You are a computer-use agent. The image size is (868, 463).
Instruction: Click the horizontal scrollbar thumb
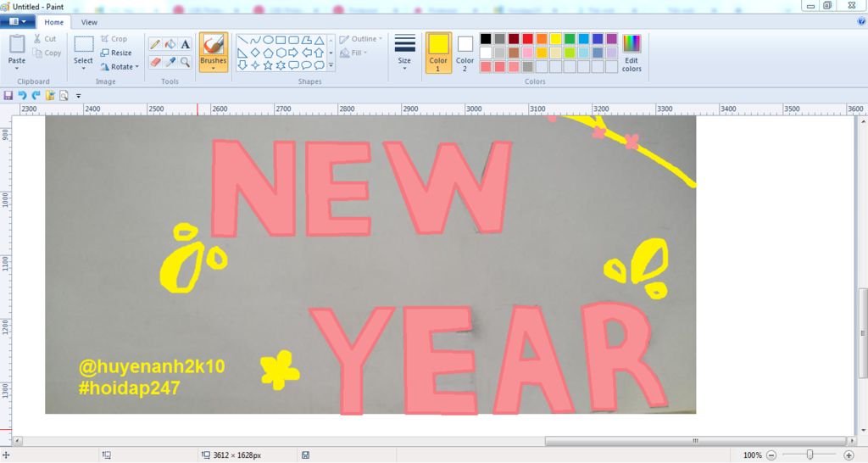click(x=697, y=441)
